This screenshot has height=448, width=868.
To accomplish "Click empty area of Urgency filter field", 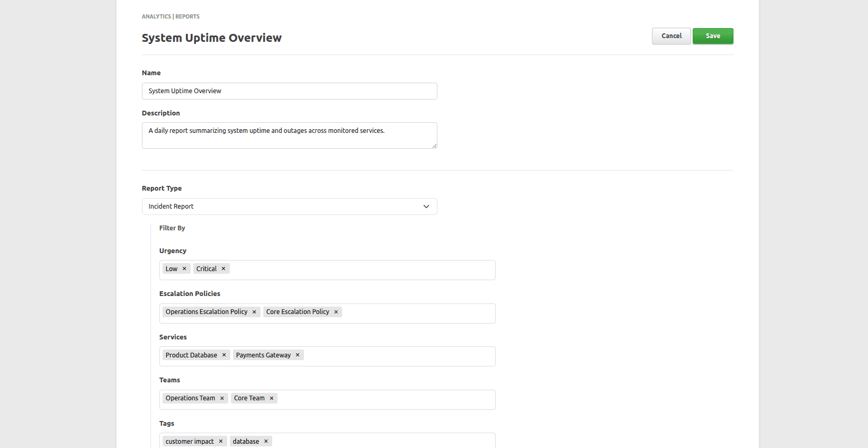I will click(360, 270).
